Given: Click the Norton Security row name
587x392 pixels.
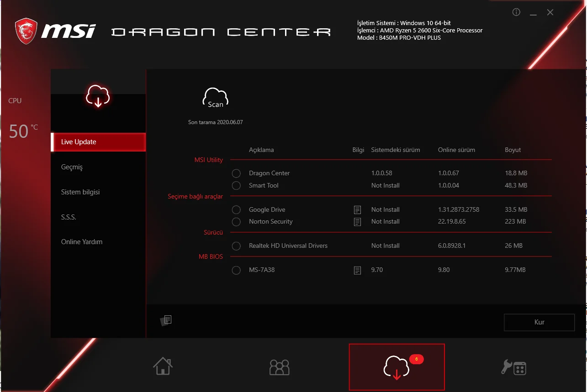Looking at the screenshot, I should pos(271,222).
